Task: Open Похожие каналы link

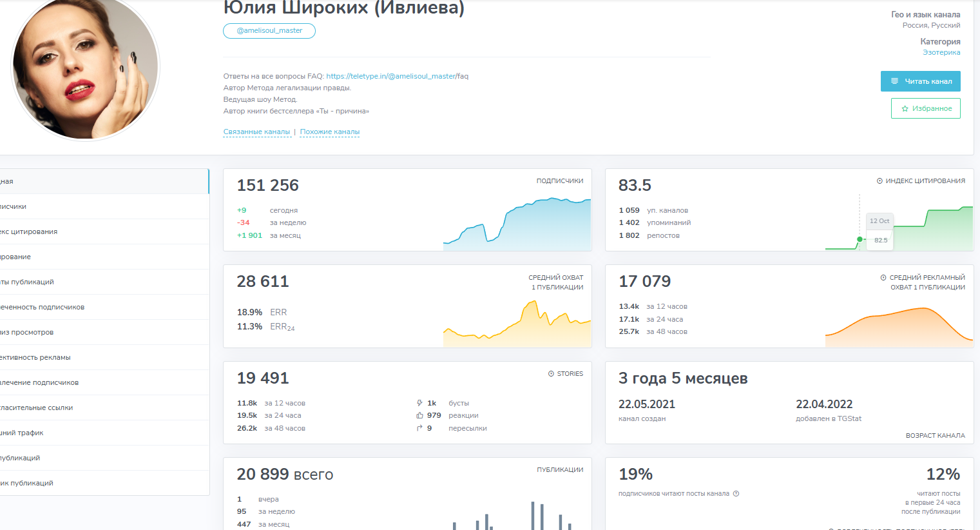Action: [x=329, y=132]
